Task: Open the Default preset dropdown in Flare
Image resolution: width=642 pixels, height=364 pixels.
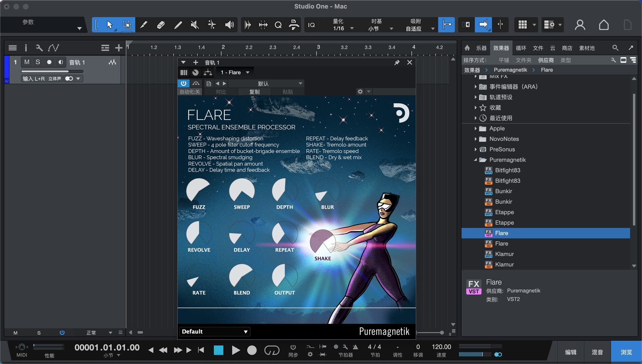Action: [214, 332]
